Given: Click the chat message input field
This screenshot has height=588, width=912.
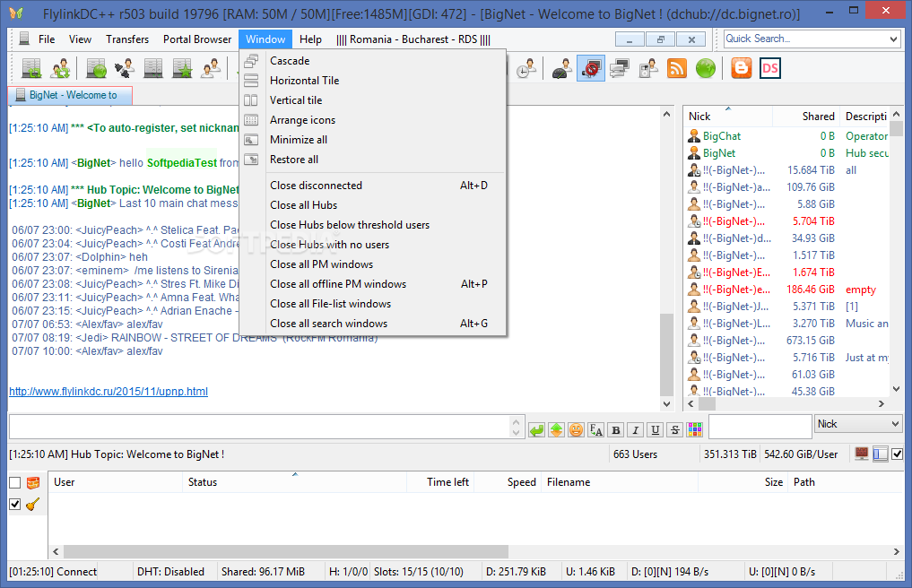Looking at the screenshot, I should click(260, 427).
